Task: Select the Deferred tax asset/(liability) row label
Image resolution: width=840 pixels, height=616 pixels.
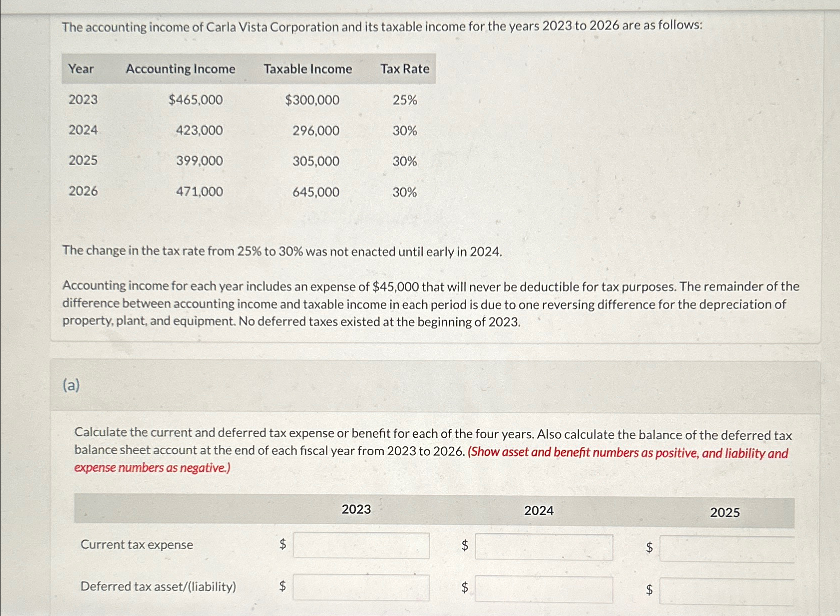Action: click(x=158, y=587)
